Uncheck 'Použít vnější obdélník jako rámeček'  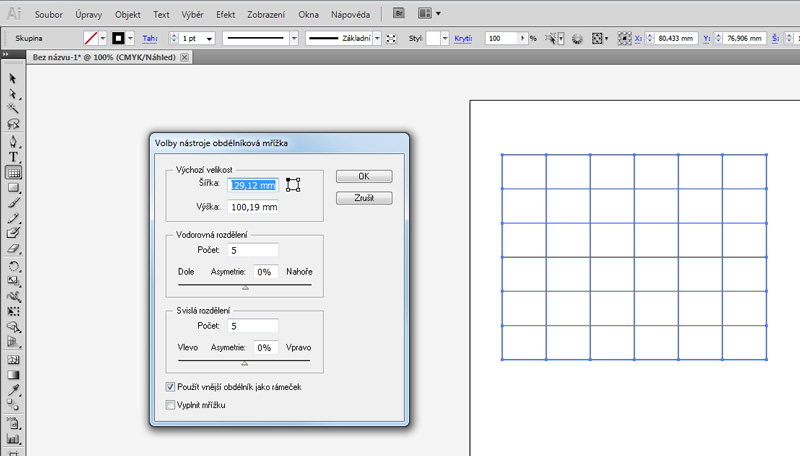tap(170, 386)
